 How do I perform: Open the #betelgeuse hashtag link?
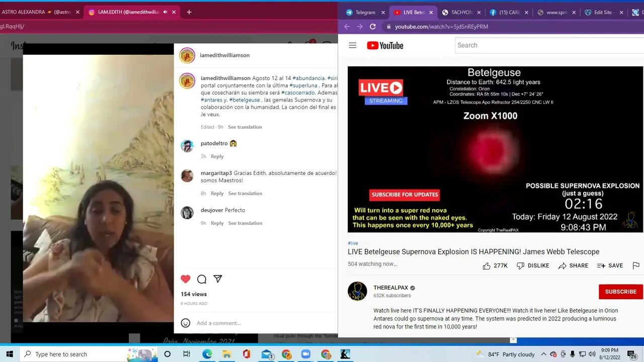coord(245,100)
